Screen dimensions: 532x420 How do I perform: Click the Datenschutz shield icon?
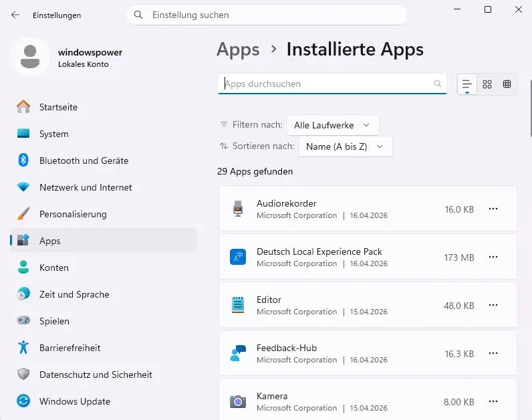pos(23,374)
